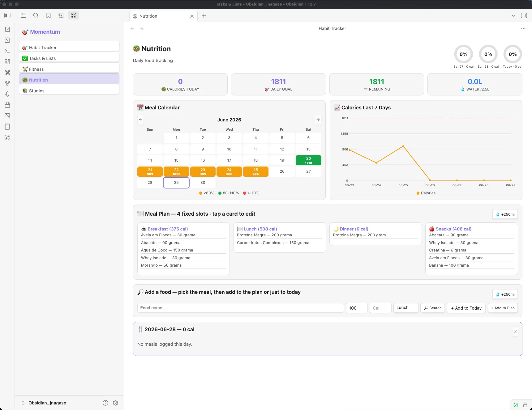Select June 20 green calendar day
This screenshot has height=410, width=532.
[x=308, y=160]
